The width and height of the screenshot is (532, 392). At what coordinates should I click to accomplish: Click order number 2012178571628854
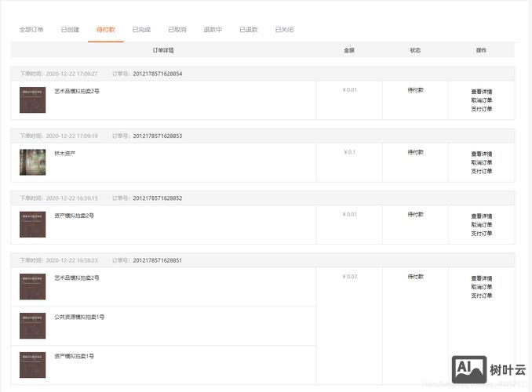tap(158, 74)
